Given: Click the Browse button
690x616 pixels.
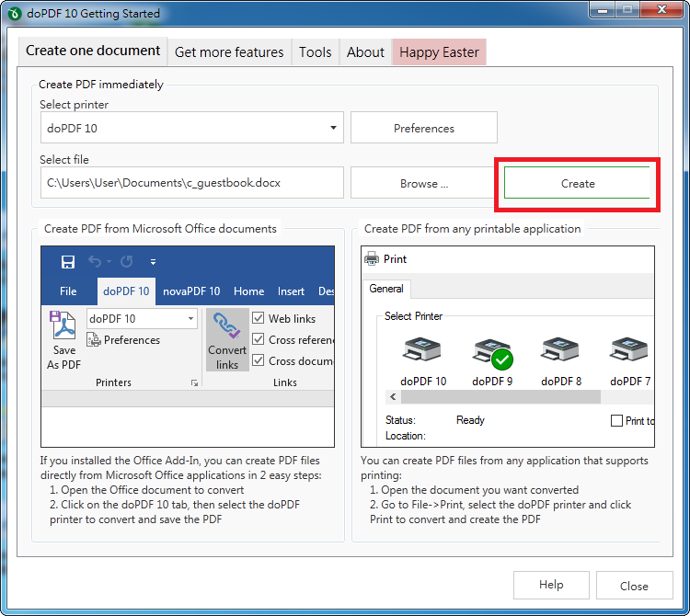Looking at the screenshot, I should coord(424,183).
